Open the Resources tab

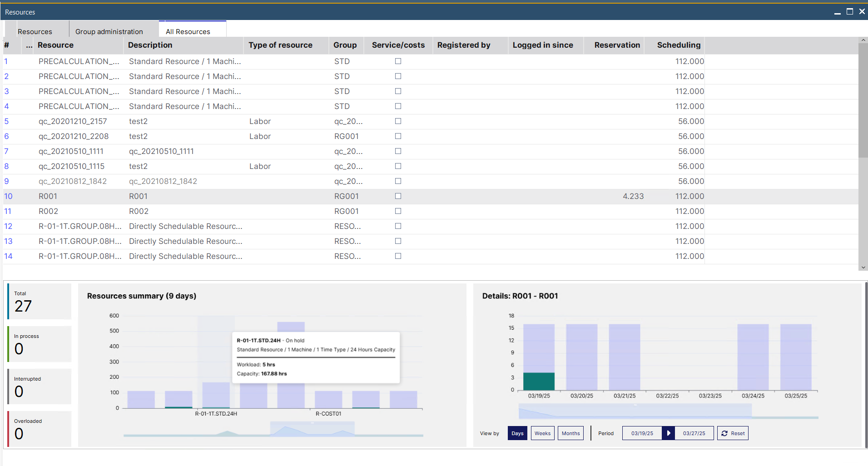(35, 31)
